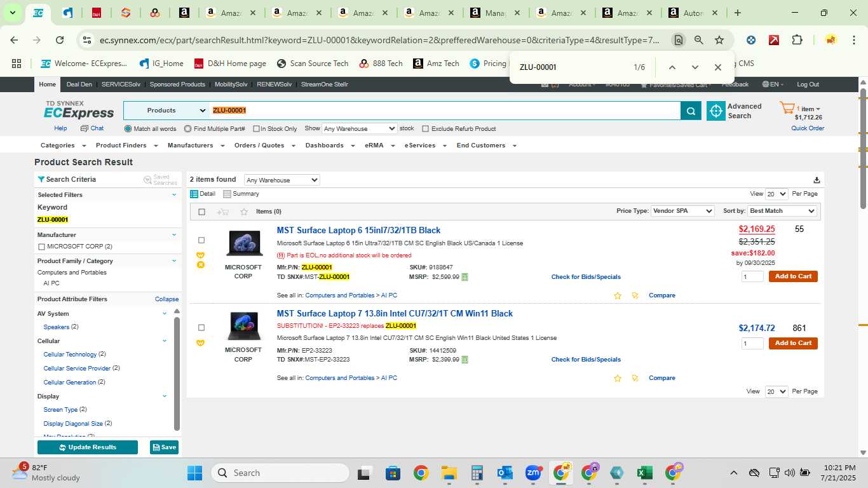Click the filter panel scrollbar
868x488 pixels.
[177, 374]
